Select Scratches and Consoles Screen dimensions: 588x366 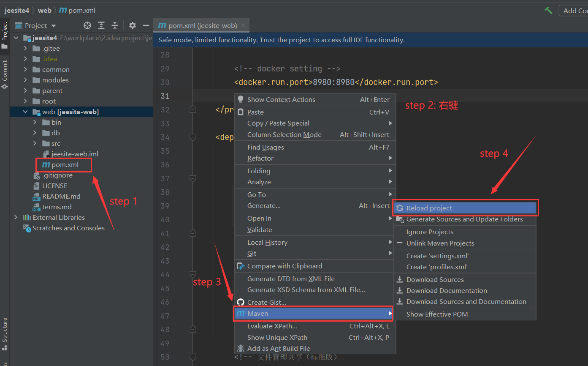pos(68,228)
